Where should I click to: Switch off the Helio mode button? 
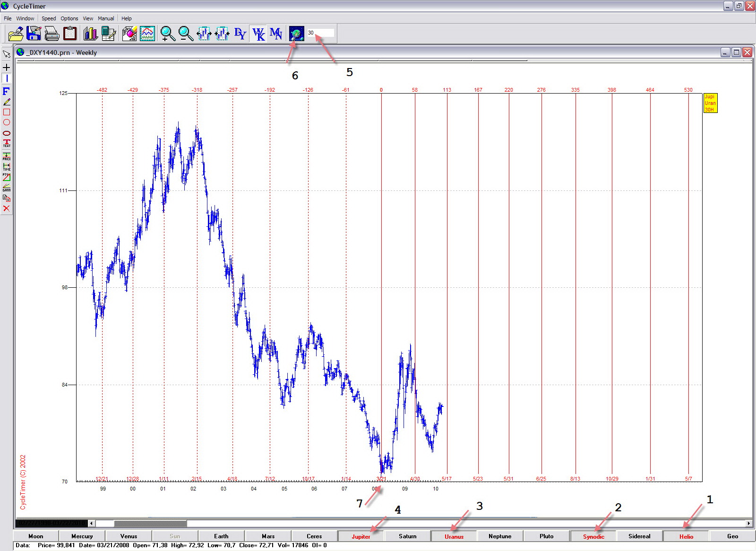[686, 536]
